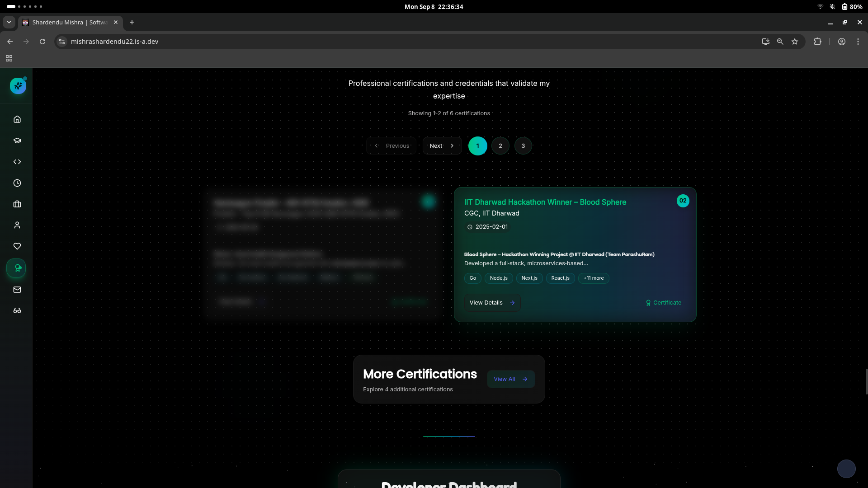Click the person profile sidebar icon
868x488 pixels.
(x=17, y=225)
